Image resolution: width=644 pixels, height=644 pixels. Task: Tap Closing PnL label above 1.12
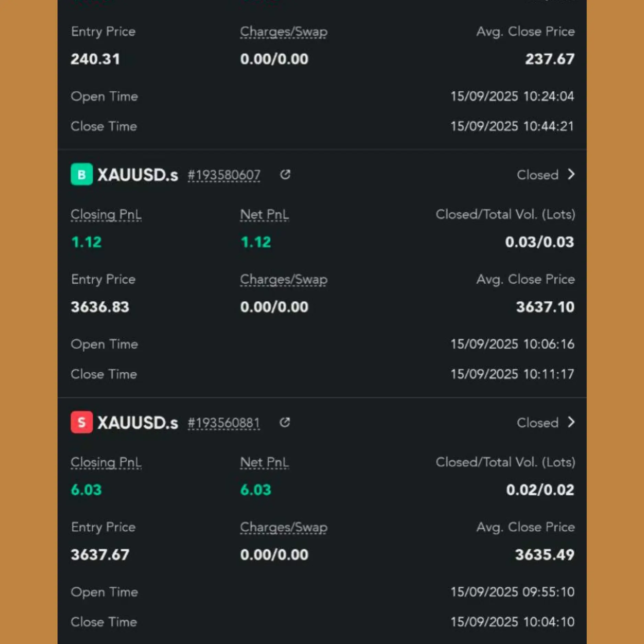[106, 215]
